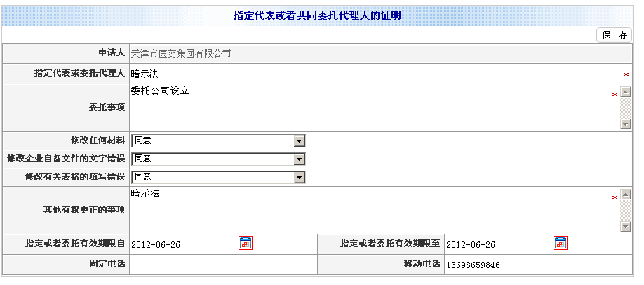Open calendar picker for 有效期限自 start date

coord(246,244)
